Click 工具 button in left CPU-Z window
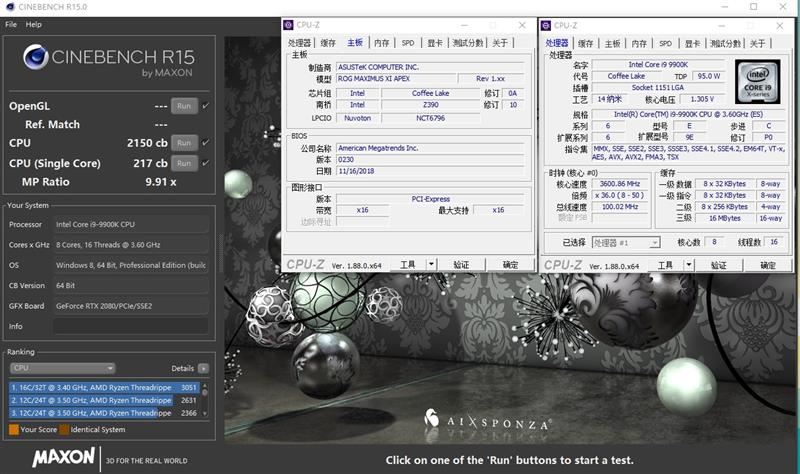The height and width of the screenshot is (474, 800). [408, 264]
